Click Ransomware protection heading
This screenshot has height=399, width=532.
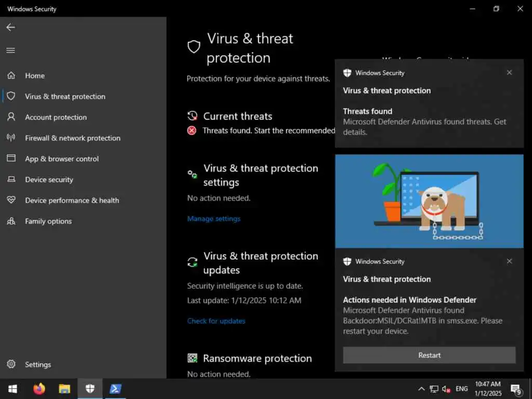tap(257, 358)
